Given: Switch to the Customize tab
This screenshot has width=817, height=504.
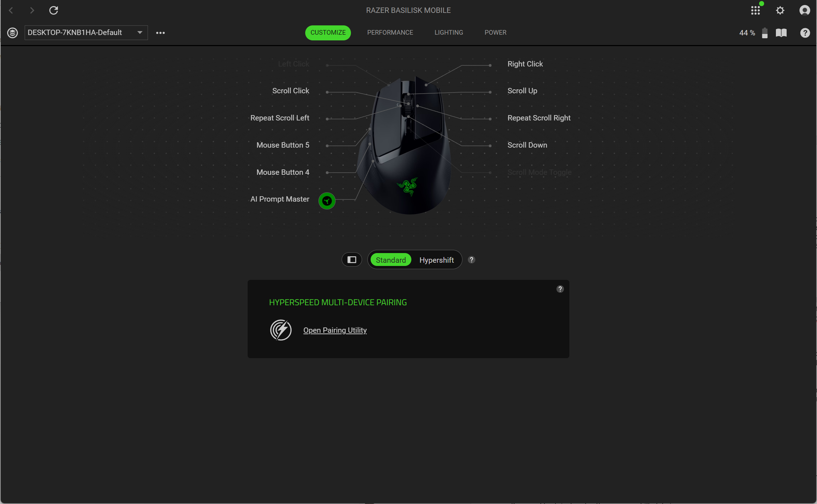Looking at the screenshot, I should 328,33.
